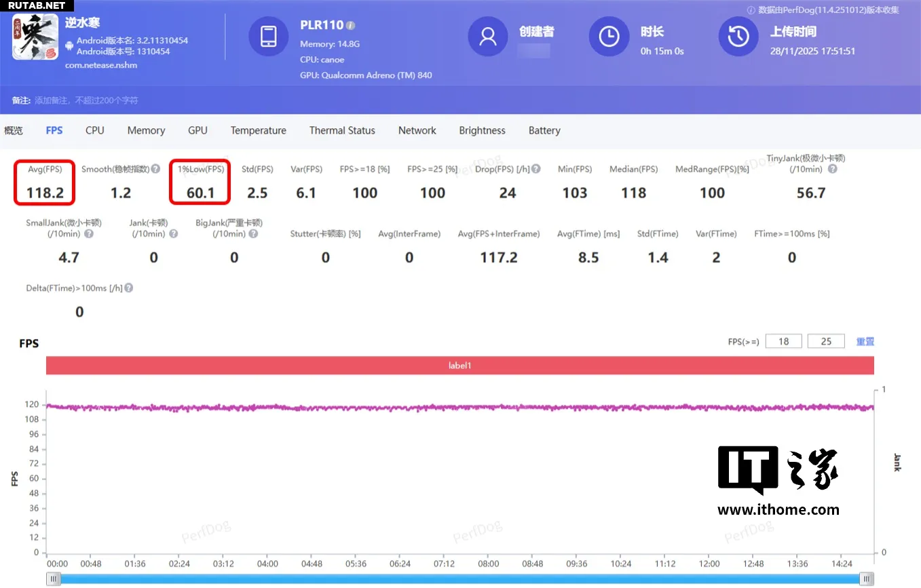Click the phone device icon beside PLR110
Screen dimensions: 921x588
pos(268,37)
